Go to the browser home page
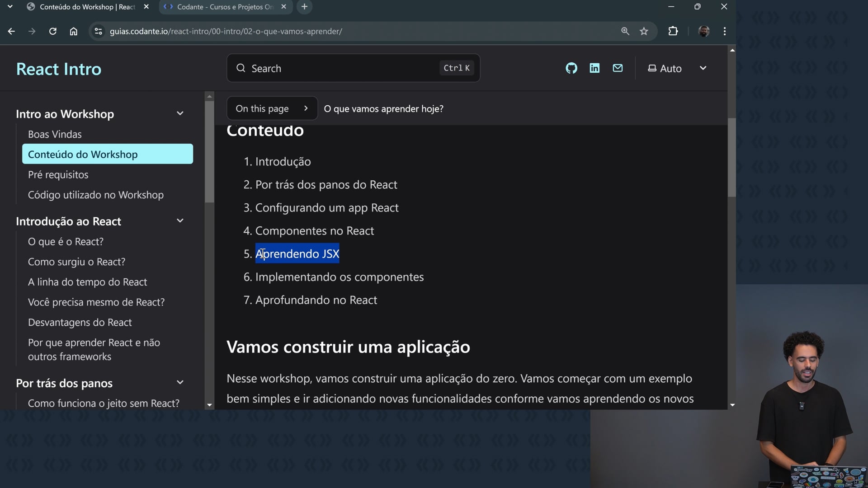The image size is (868, 488). (74, 31)
